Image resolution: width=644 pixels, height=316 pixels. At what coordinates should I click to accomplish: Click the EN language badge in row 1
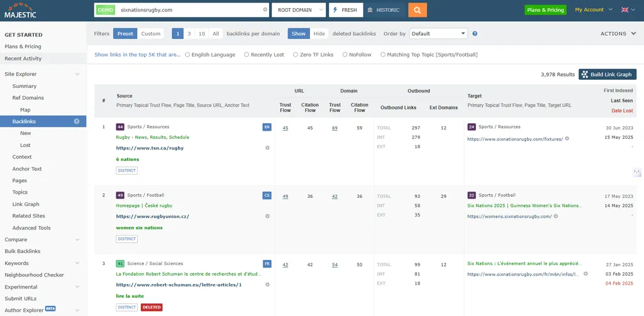click(x=267, y=128)
